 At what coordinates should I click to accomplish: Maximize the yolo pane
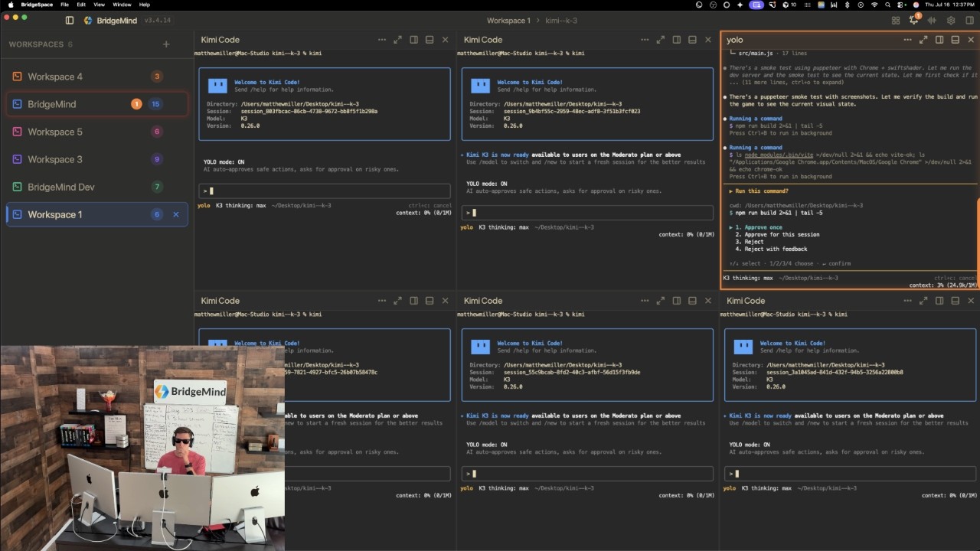click(923, 40)
